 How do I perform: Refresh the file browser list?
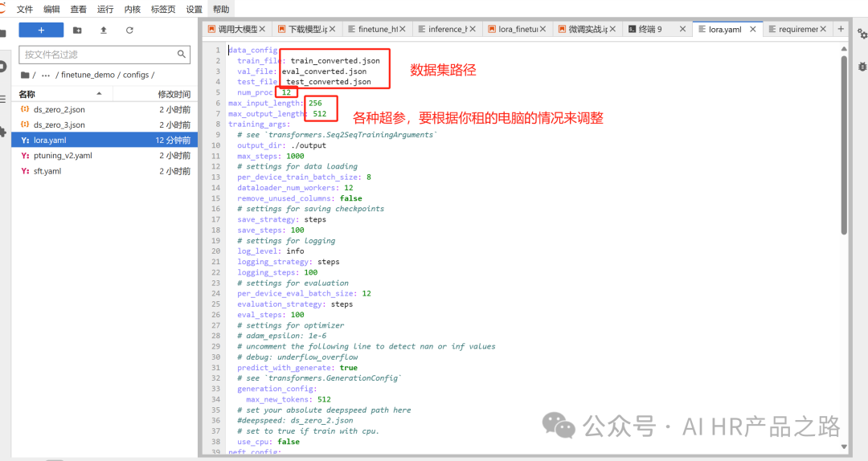(129, 30)
